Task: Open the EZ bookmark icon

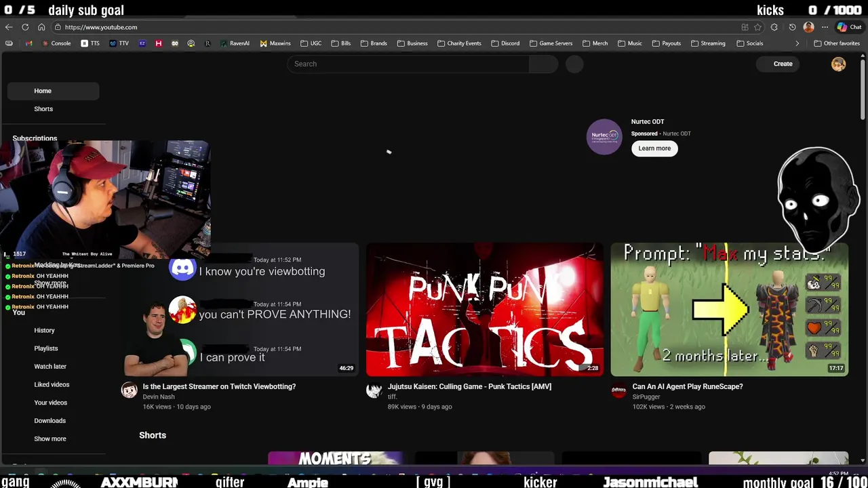Action: click(142, 43)
